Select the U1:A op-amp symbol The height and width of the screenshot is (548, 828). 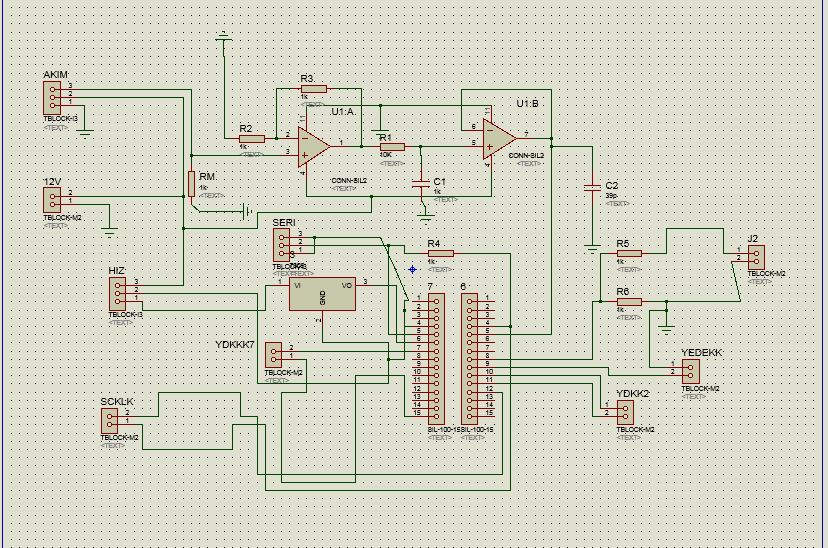[314, 146]
